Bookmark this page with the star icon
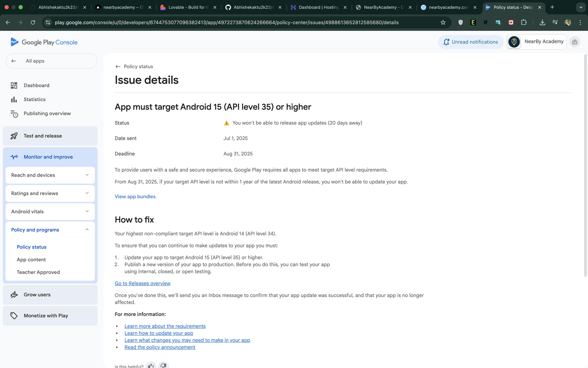Image resolution: width=588 pixels, height=368 pixels. pyautogui.click(x=443, y=22)
